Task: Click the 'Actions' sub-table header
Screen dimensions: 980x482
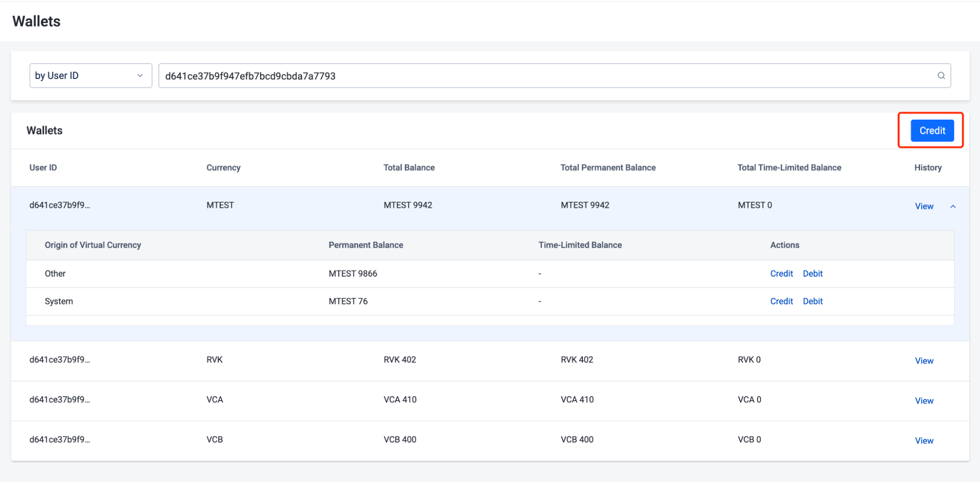Action: pyautogui.click(x=784, y=245)
